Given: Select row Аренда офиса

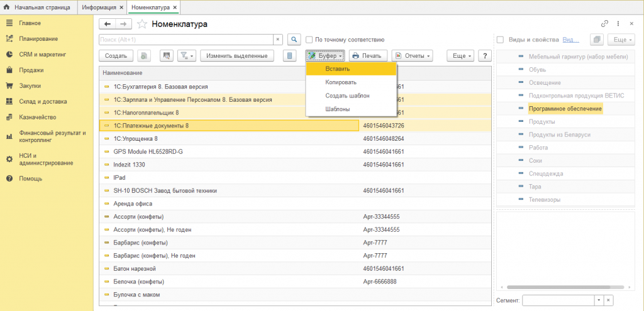Looking at the screenshot, I should click(x=295, y=204).
